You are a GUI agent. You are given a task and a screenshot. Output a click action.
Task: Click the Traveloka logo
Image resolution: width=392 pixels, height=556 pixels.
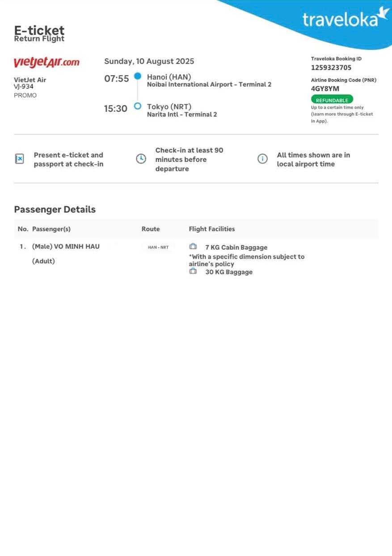345,19
